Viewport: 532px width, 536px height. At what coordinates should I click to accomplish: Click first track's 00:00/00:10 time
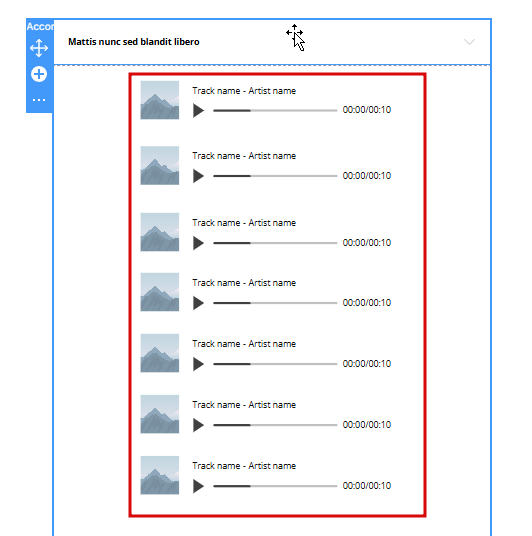point(367,110)
